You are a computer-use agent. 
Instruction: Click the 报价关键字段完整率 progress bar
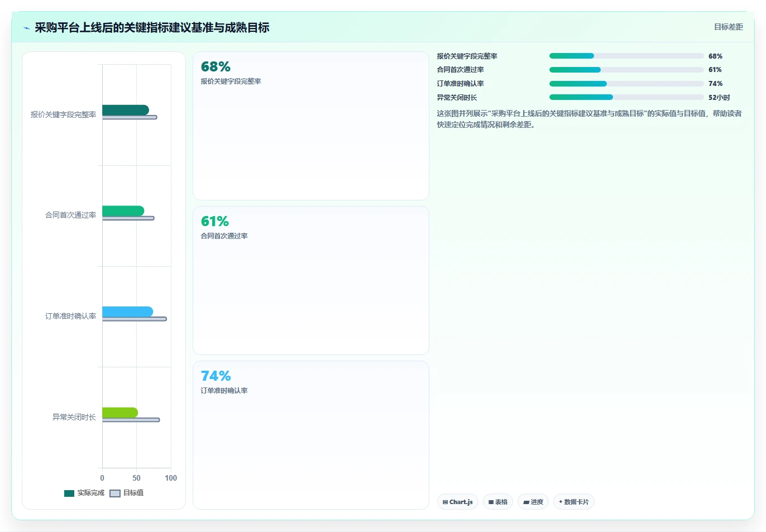[x=626, y=56]
